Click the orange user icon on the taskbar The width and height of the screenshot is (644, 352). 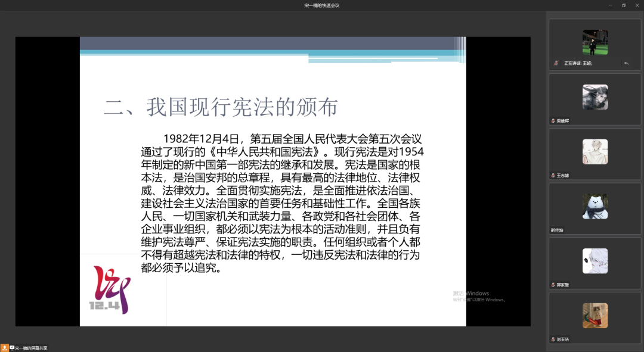(x=5, y=347)
